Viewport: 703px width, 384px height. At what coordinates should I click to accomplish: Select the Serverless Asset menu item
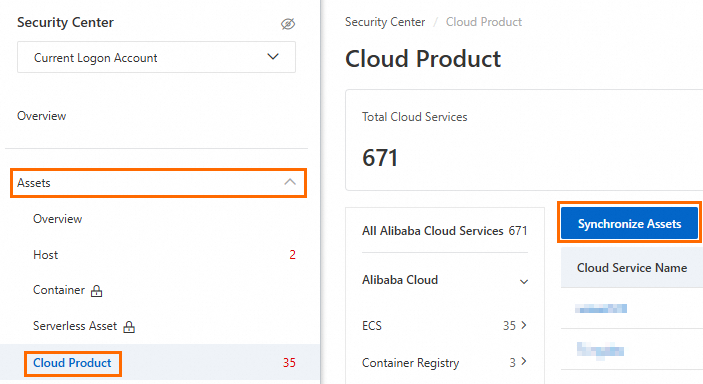pyautogui.click(x=75, y=326)
